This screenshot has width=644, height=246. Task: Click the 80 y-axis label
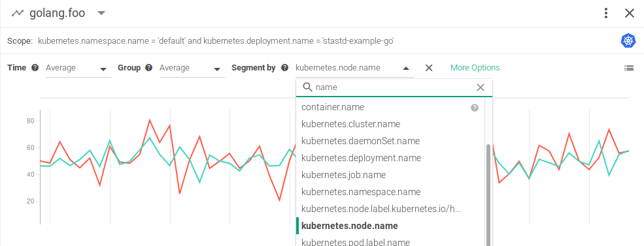point(30,121)
